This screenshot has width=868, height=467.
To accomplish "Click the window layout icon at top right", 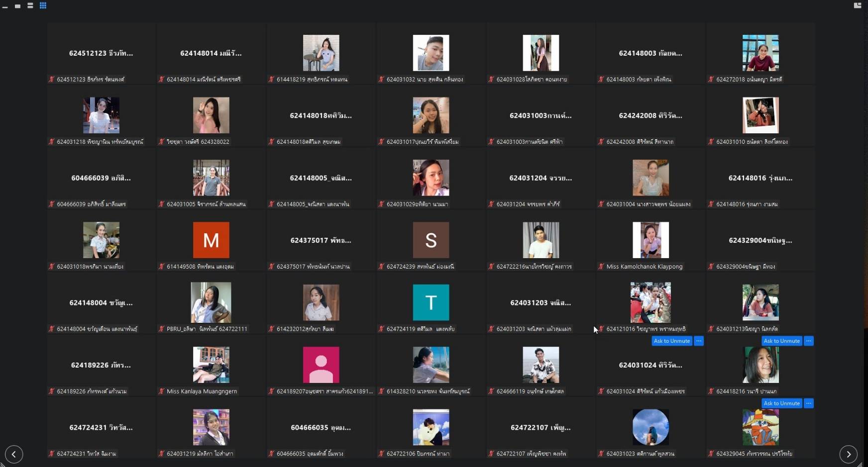I will [x=857, y=5].
